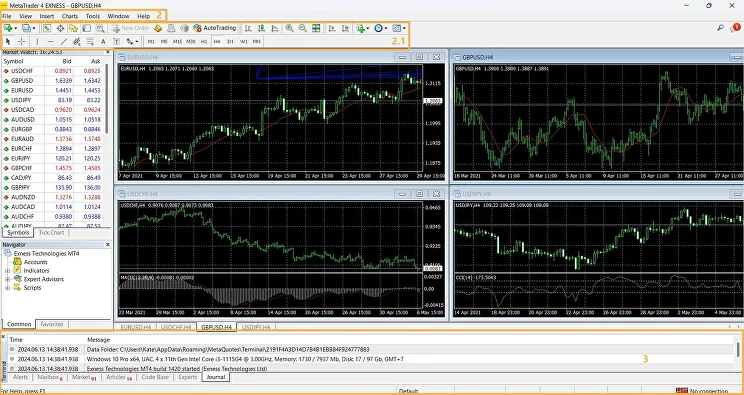Open the Mailbox terminal tab
Viewport: 744px width, 395px height.
[50, 377]
